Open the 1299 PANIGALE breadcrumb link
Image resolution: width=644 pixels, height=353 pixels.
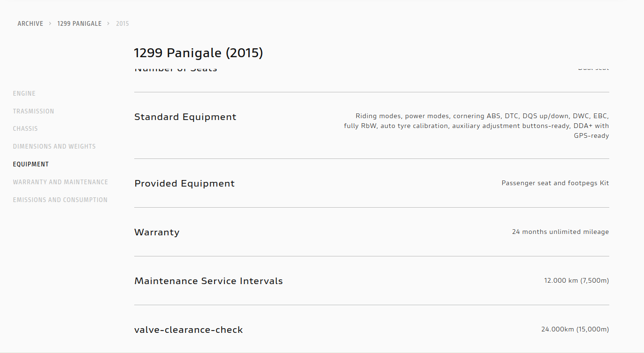click(79, 23)
